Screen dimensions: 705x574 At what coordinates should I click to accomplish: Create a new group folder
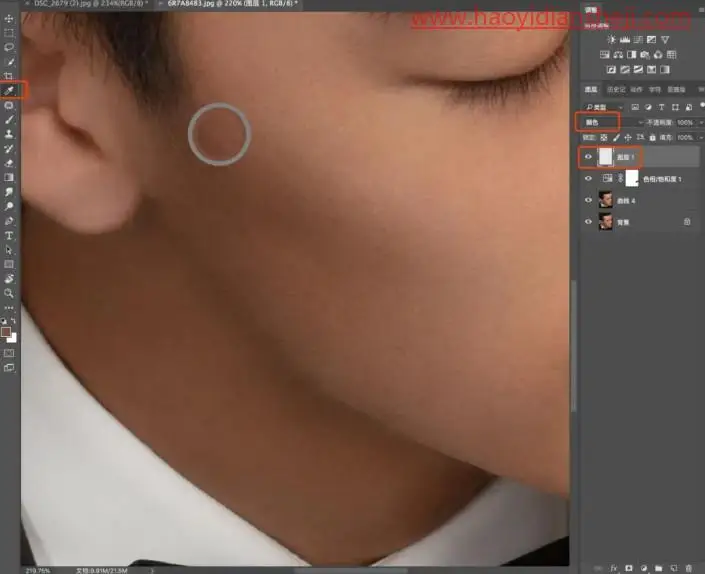pos(658,568)
